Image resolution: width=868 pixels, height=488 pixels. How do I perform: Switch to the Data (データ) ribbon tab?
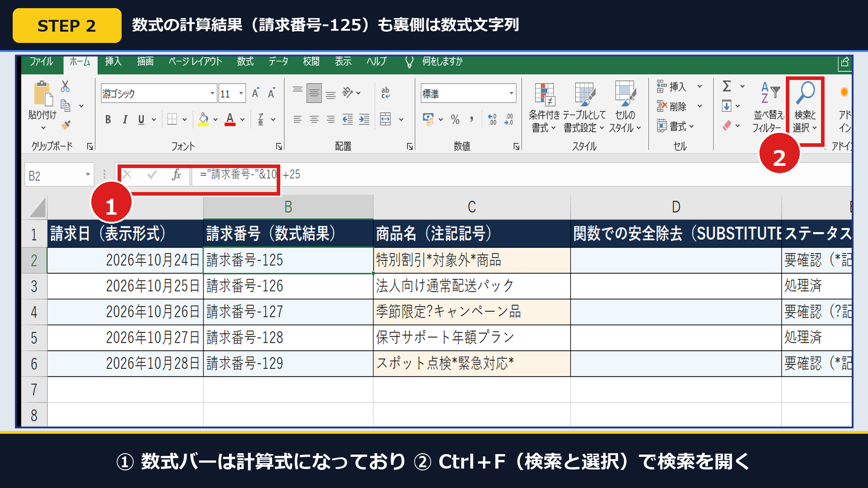coord(278,61)
